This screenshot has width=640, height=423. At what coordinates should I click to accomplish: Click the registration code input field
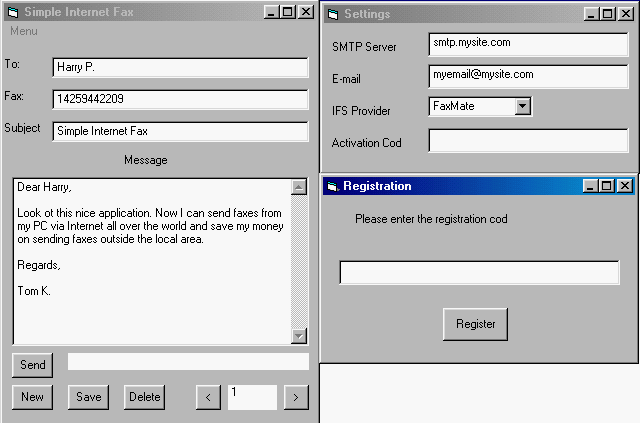(x=480, y=272)
